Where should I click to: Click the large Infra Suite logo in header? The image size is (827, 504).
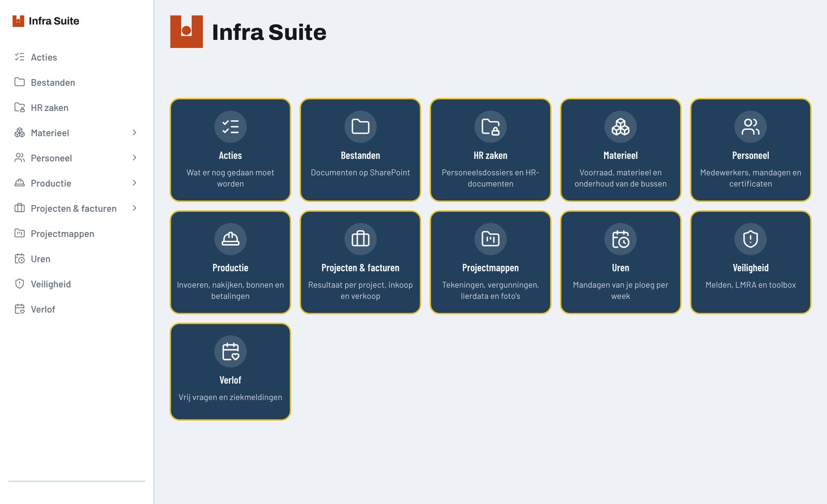pyautogui.click(x=187, y=31)
